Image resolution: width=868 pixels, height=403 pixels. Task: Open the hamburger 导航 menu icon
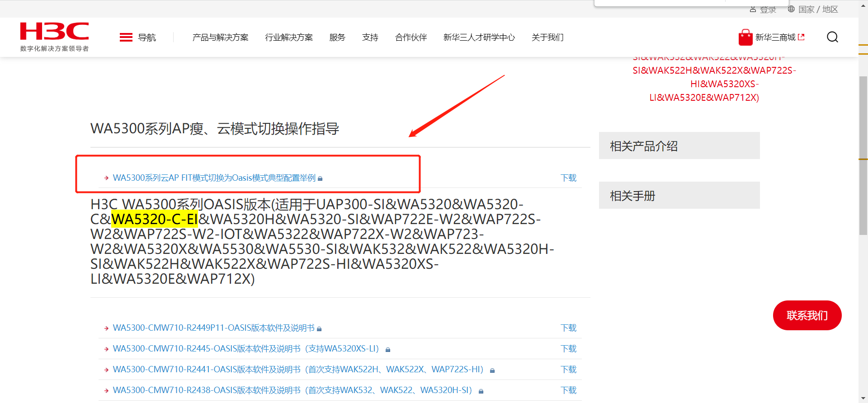[126, 37]
